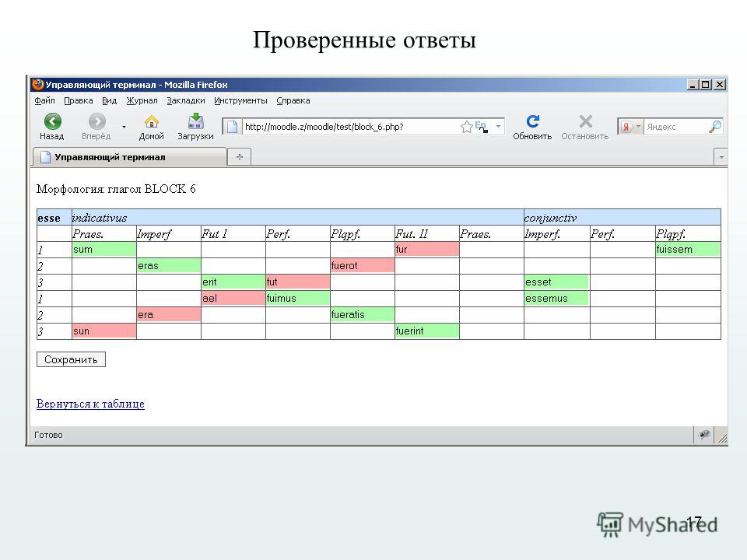747x560 pixels.
Task: Open the Правка menu
Action: (x=78, y=100)
